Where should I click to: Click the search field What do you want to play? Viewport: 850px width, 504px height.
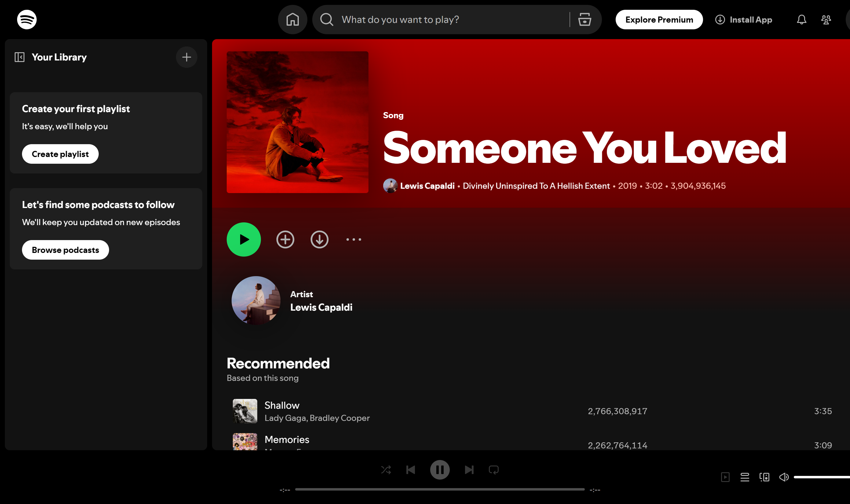pos(438,19)
